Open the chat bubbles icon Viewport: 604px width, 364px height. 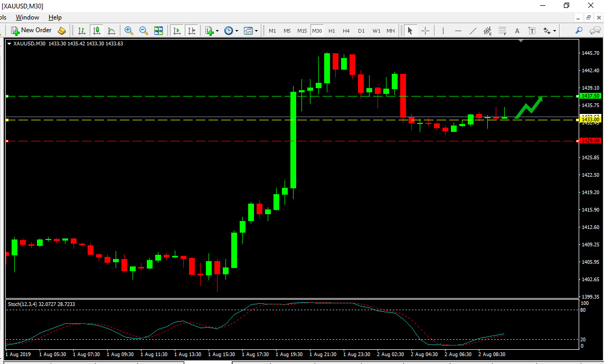pyautogui.click(x=595, y=31)
